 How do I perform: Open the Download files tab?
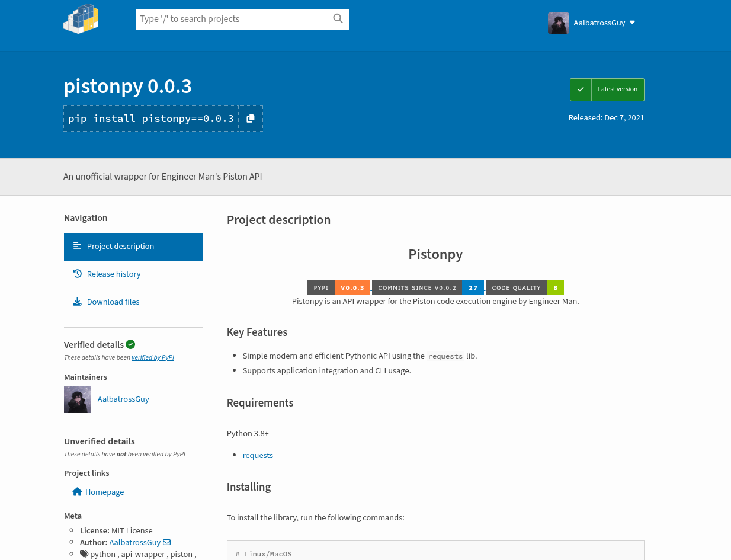pyautogui.click(x=113, y=302)
